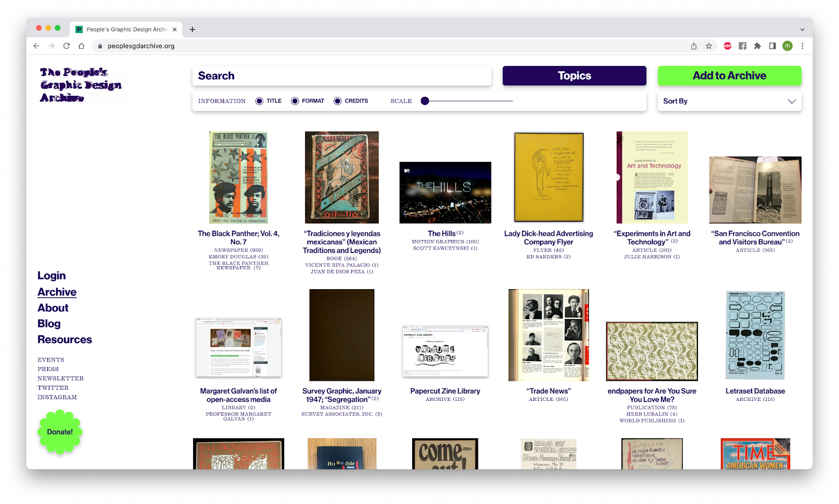This screenshot has height=504, width=839.
Task: Filter by NEWSPAPER (939) format
Action: coord(239,250)
